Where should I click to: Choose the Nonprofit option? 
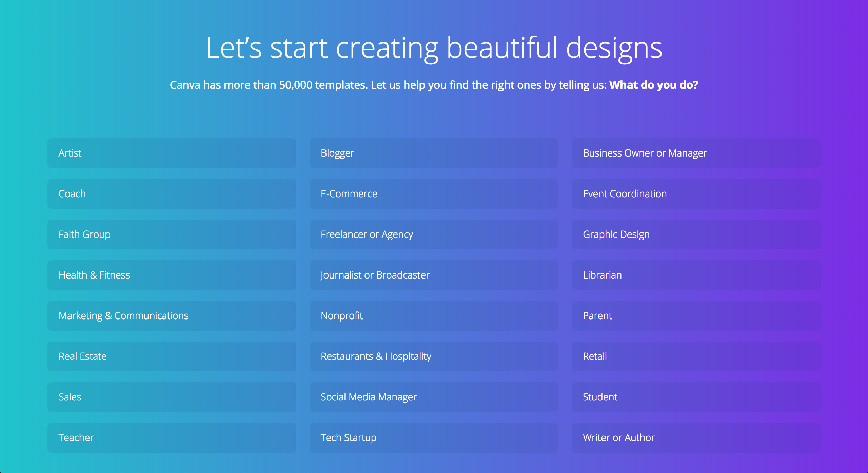coord(434,316)
